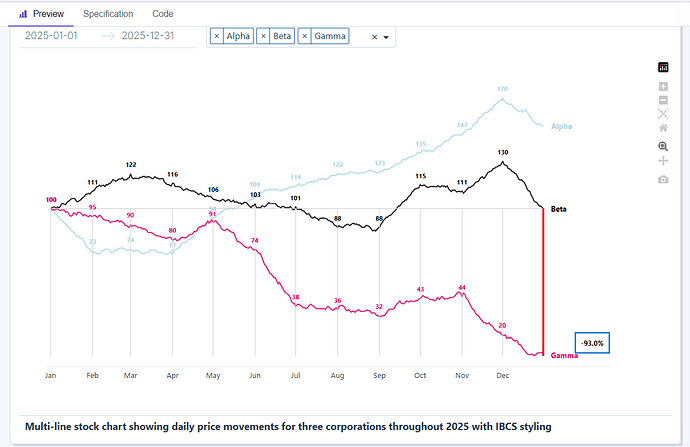The width and height of the screenshot is (690, 447).
Task: Click the -93.0% annotation box
Action: [592, 343]
